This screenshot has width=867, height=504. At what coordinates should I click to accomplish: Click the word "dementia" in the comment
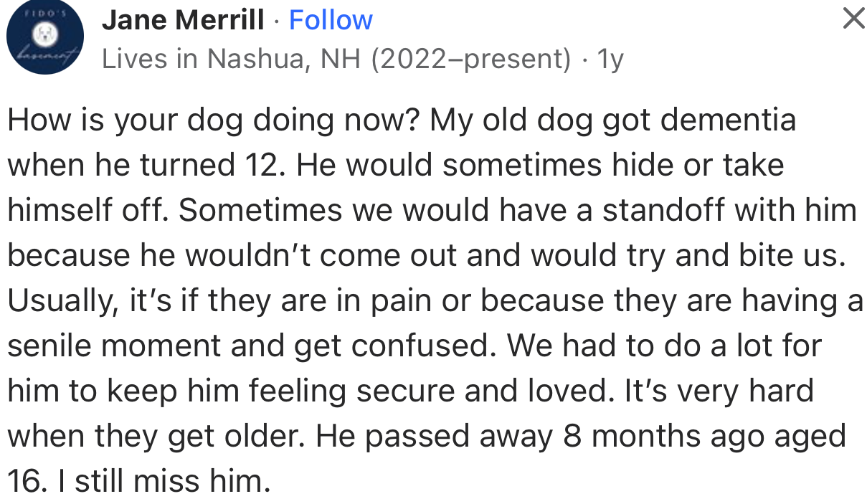[728, 120]
